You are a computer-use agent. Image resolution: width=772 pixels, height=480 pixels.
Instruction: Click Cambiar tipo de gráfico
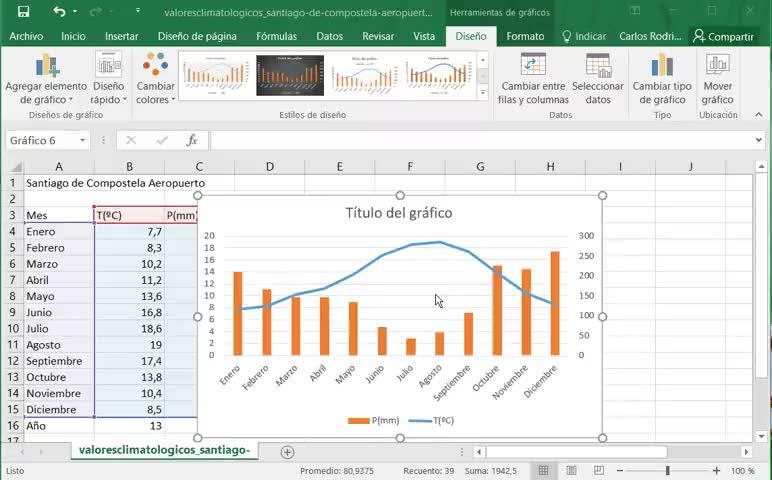tap(662, 79)
